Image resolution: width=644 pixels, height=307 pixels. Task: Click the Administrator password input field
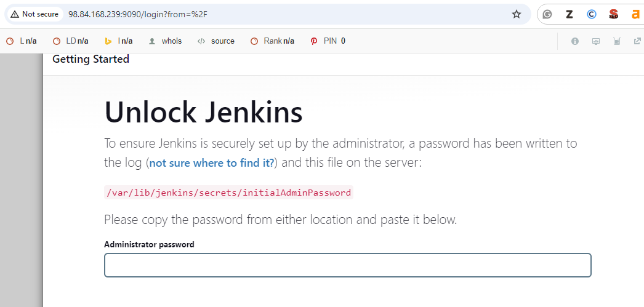click(347, 265)
